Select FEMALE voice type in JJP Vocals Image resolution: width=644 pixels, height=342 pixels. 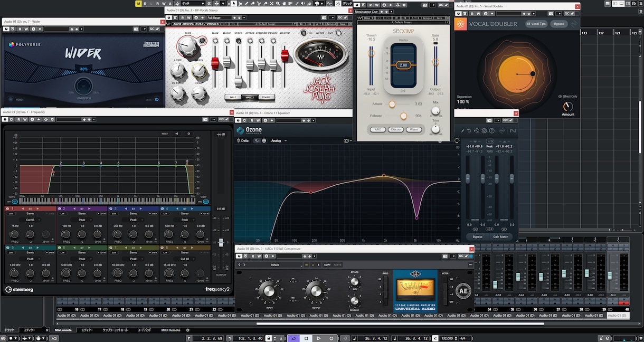pyautogui.click(x=267, y=97)
